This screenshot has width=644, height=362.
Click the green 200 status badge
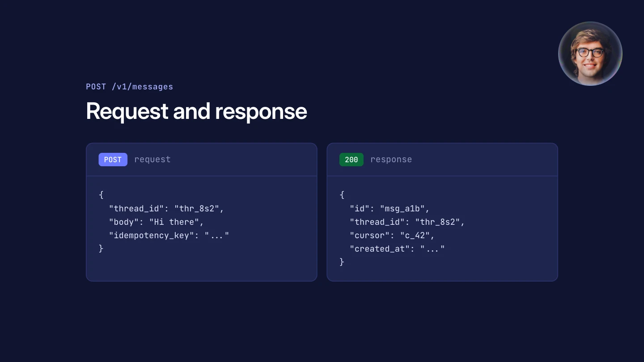(x=352, y=160)
